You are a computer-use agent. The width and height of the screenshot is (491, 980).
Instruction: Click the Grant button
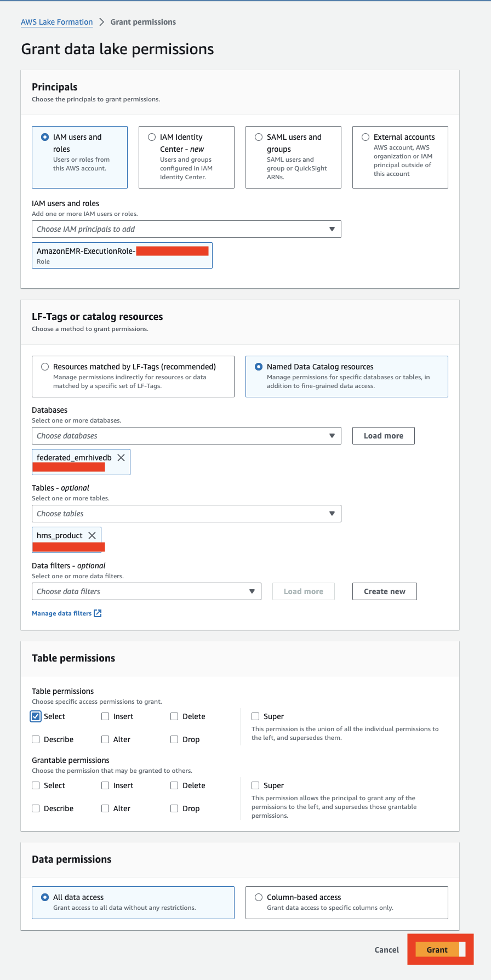[x=437, y=950]
